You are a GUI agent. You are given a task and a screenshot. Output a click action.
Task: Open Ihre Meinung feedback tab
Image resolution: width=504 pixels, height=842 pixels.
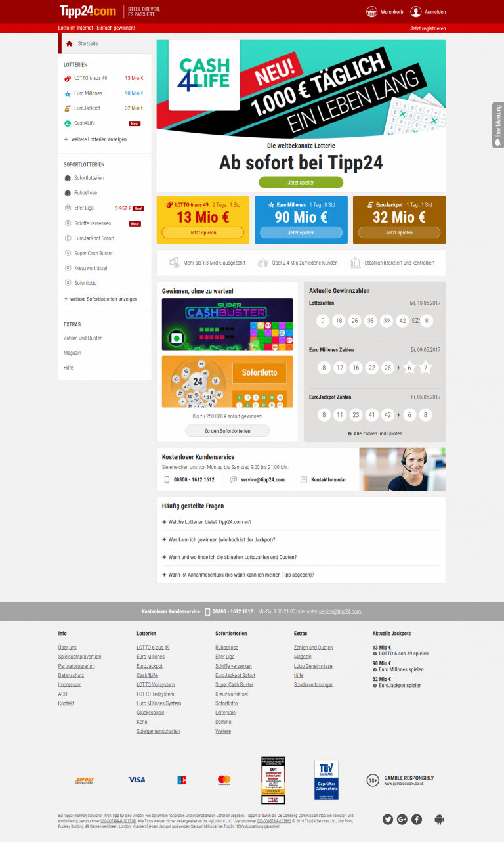click(497, 125)
